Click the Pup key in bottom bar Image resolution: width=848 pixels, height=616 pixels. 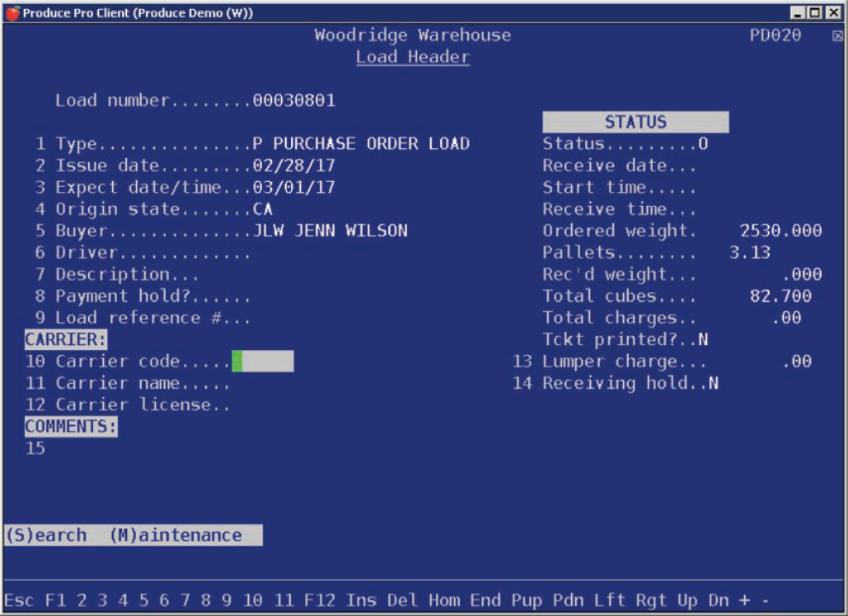coord(527,600)
